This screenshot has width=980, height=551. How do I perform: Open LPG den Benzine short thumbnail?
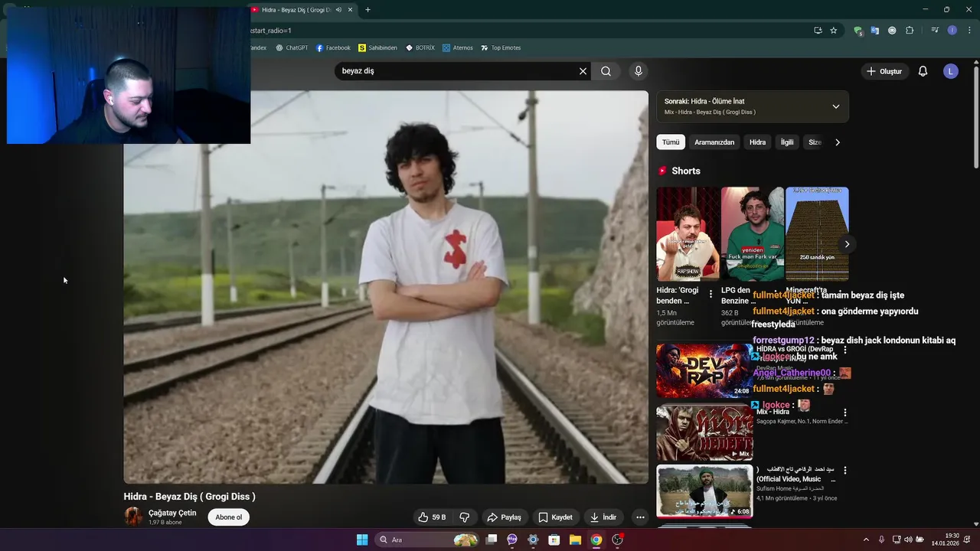(x=752, y=233)
